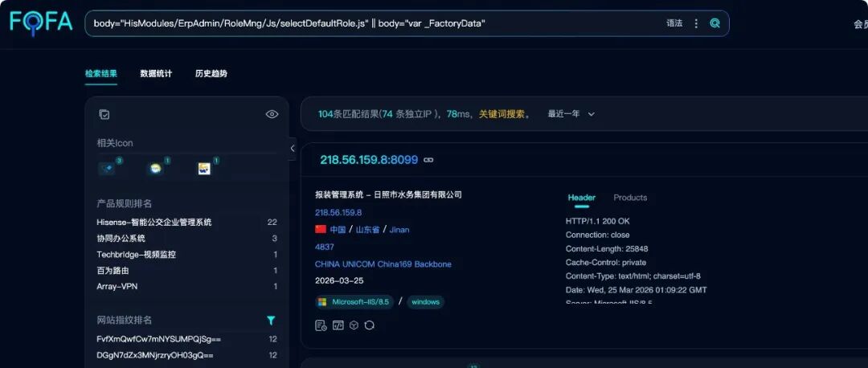Select the first related icon with badge 3

click(x=108, y=168)
